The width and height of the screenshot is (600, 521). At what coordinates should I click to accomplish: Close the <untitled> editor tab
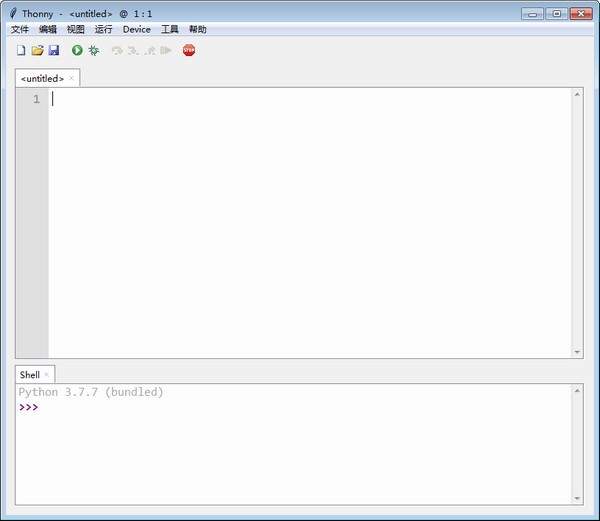[x=71, y=78]
